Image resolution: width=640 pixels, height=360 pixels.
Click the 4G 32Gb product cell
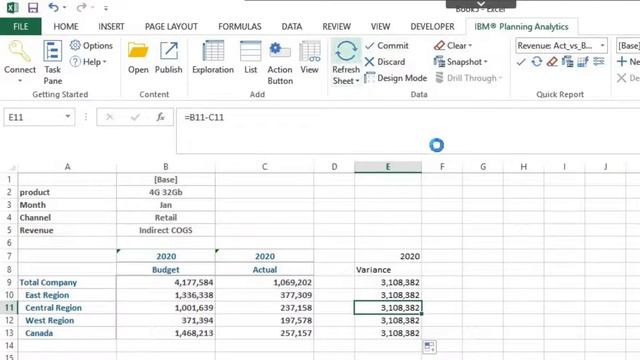click(166, 192)
